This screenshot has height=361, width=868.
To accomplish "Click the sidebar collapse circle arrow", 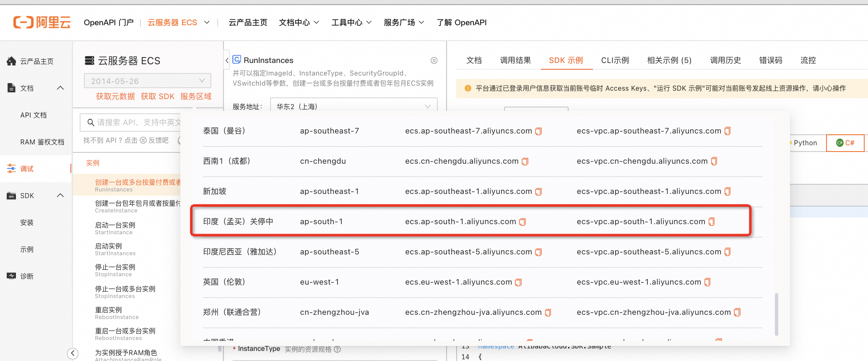I will point(73,353).
